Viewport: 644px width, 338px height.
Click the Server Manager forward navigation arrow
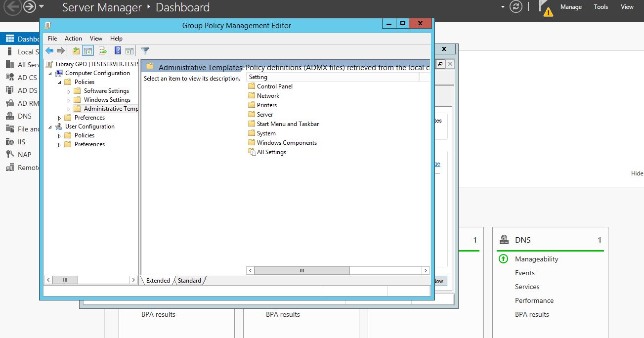click(x=29, y=7)
